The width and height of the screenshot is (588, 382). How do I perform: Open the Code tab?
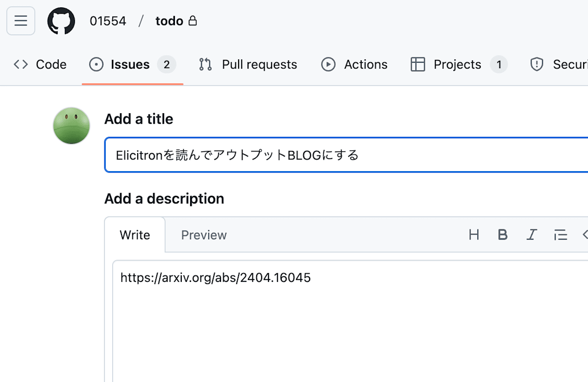(40, 64)
